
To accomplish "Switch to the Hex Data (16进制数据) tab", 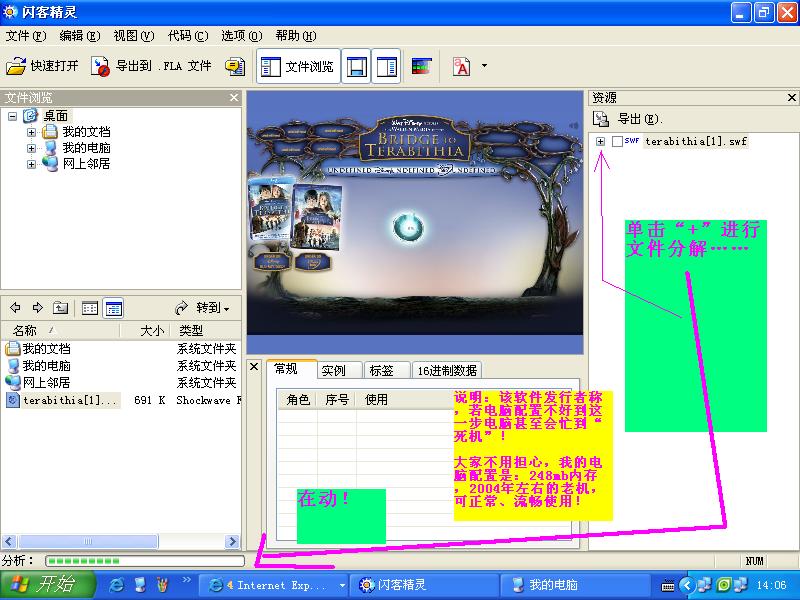I will coord(447,370).
